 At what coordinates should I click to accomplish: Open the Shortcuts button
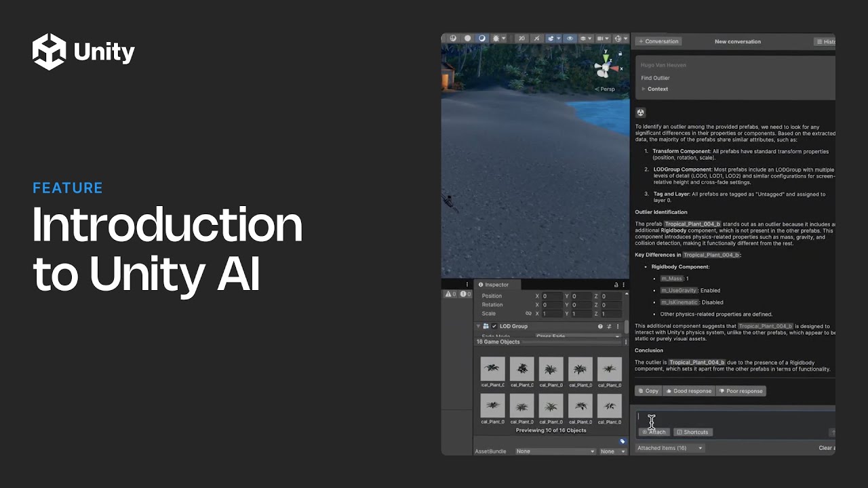pos(692,432)
